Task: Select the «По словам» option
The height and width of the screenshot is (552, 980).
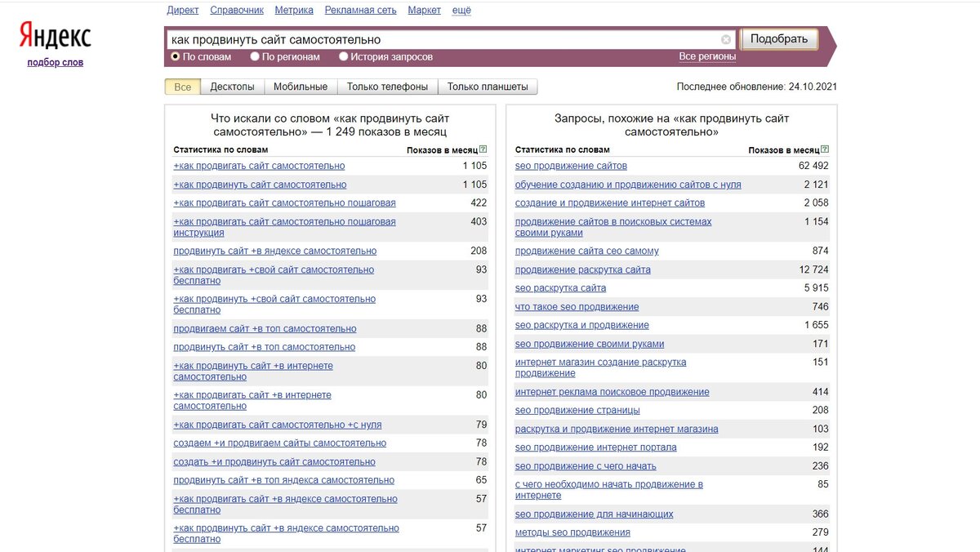Action: click(175, 56)
